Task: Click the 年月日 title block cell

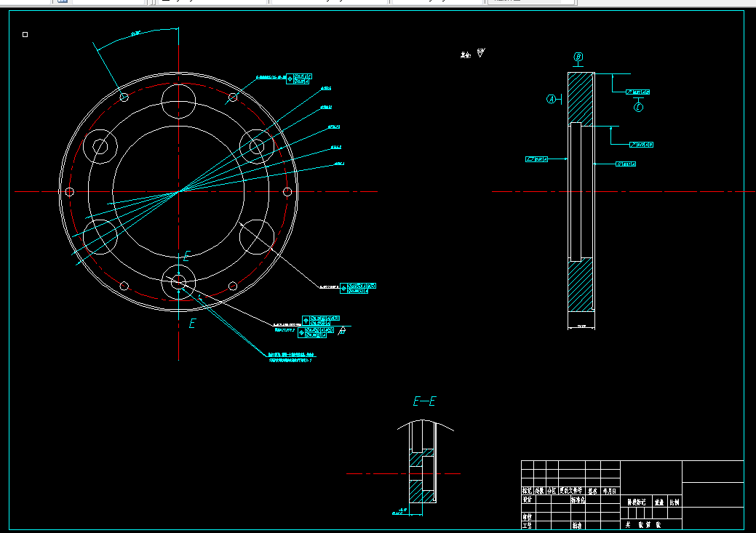Action: coord(610,491)
